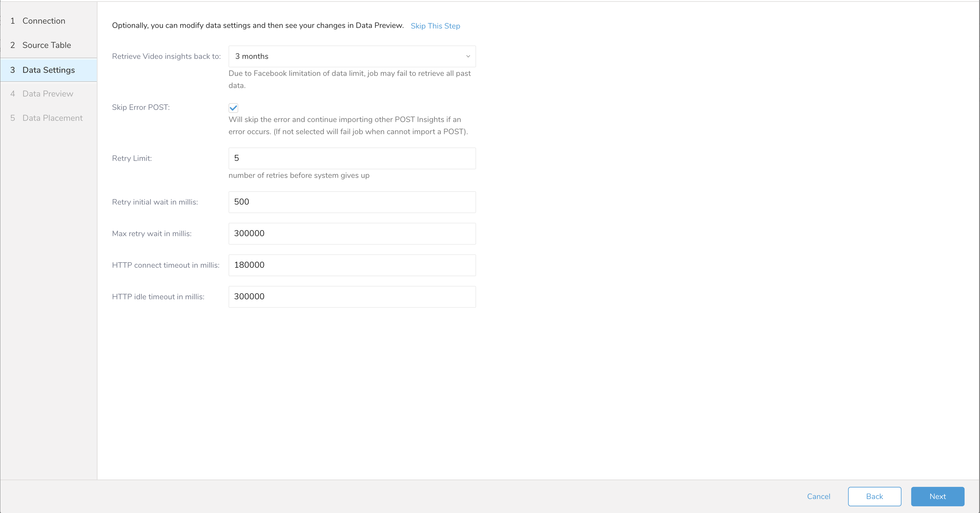Image resolution: width=980 pixels, height=513 pixels.
Task: Open the Data Preview step
Action: [48, 94]
